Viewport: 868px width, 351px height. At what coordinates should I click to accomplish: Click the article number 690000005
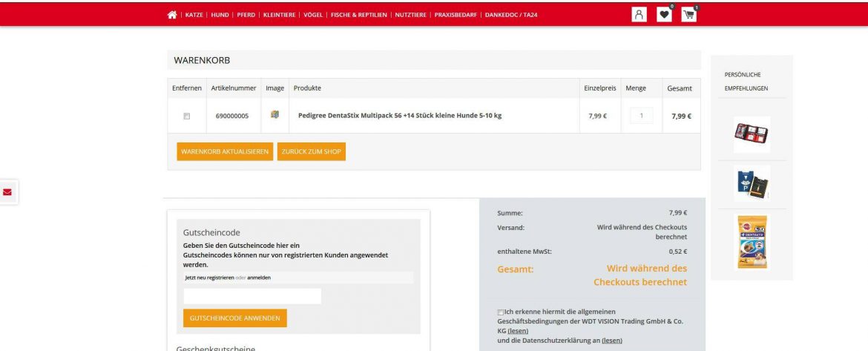[232, 117]
